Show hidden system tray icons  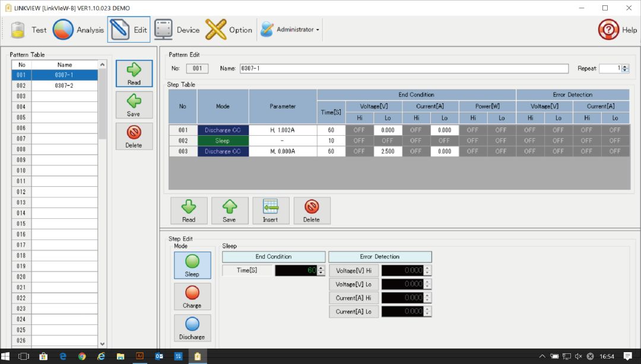(x=542, y=357)
